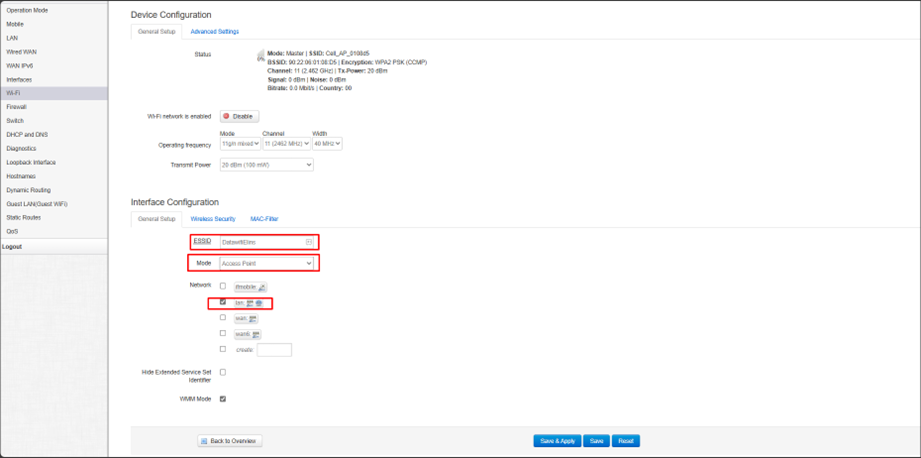Click the ESSID field's reveal icon

308,242
